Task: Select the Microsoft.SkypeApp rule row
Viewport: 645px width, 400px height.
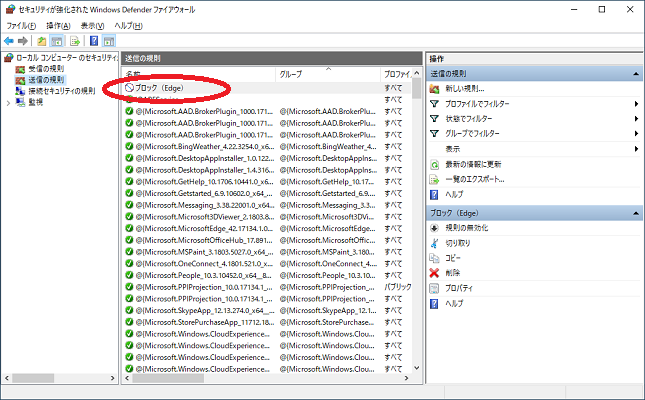Action: [267, 310]
